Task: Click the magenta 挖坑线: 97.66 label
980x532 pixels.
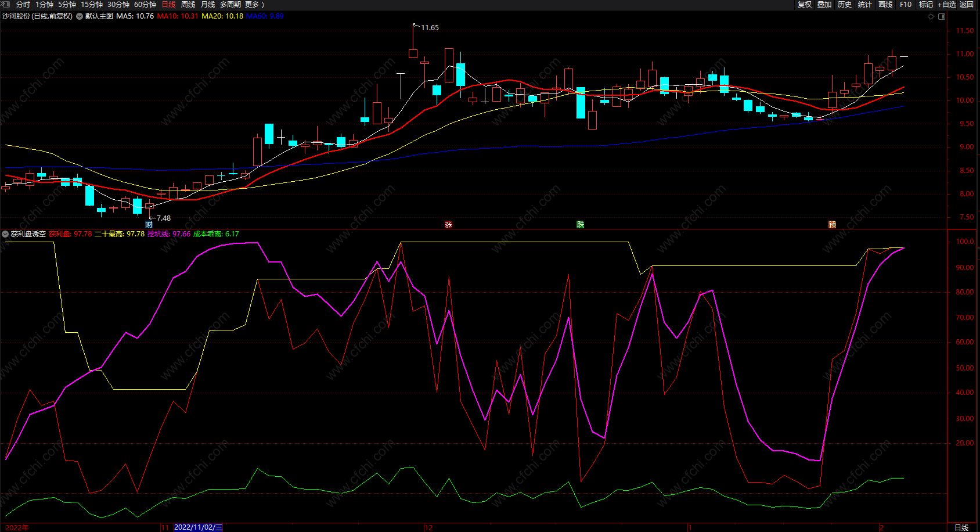Action: 169,234
